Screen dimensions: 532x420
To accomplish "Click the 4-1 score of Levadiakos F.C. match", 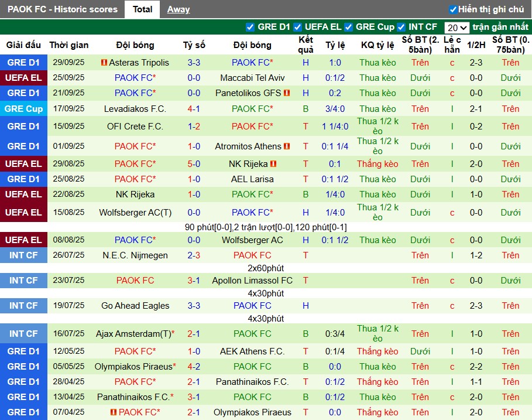I will [194, 109].
